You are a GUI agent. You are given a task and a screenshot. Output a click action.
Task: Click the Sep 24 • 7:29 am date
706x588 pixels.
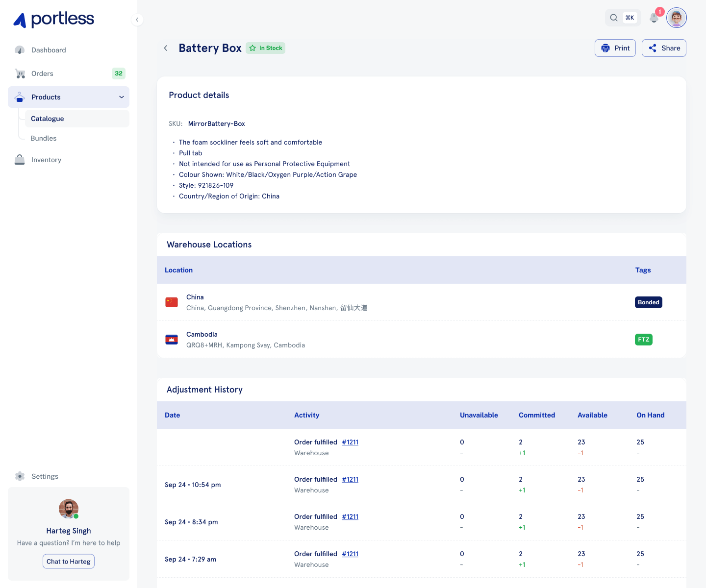tap(190, 559)
